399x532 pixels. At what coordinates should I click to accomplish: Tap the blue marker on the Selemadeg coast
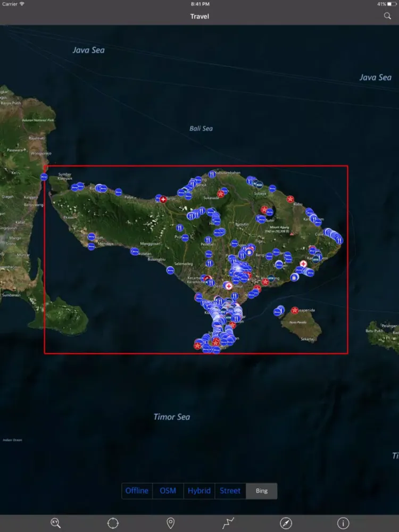click(170, 270)
